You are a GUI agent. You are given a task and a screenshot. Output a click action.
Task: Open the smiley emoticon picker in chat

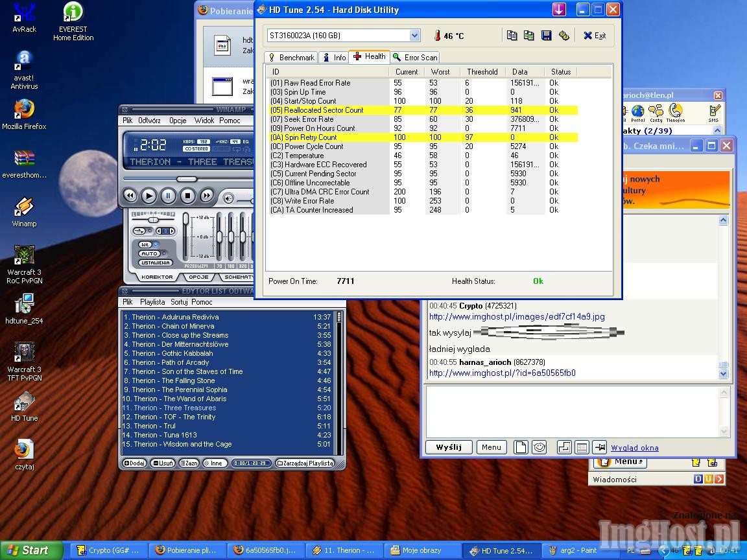click(x=539, y=447)
